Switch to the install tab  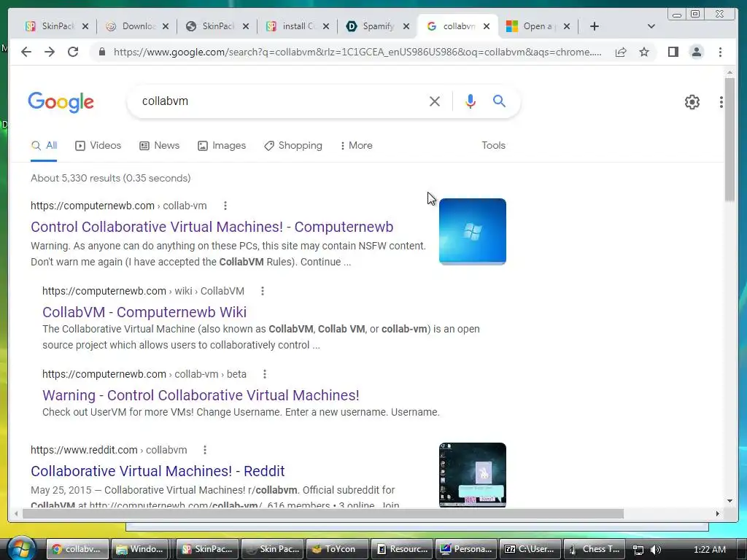point(298,26)
